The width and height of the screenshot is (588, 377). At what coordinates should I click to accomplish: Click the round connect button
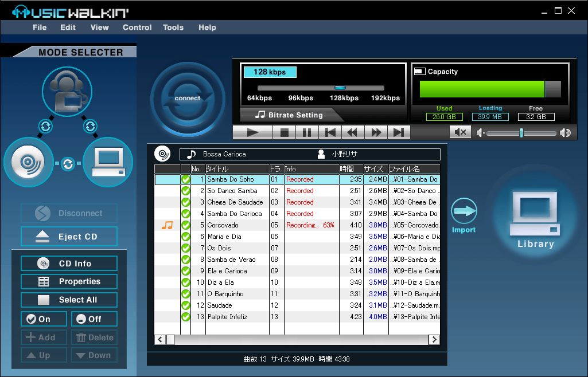[188, 99]
